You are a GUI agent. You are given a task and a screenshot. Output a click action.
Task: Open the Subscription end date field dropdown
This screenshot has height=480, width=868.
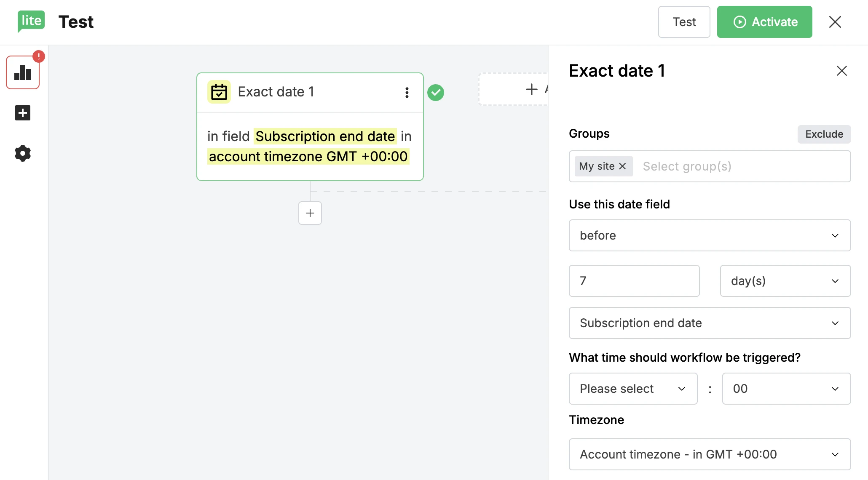tap(710, 323)
